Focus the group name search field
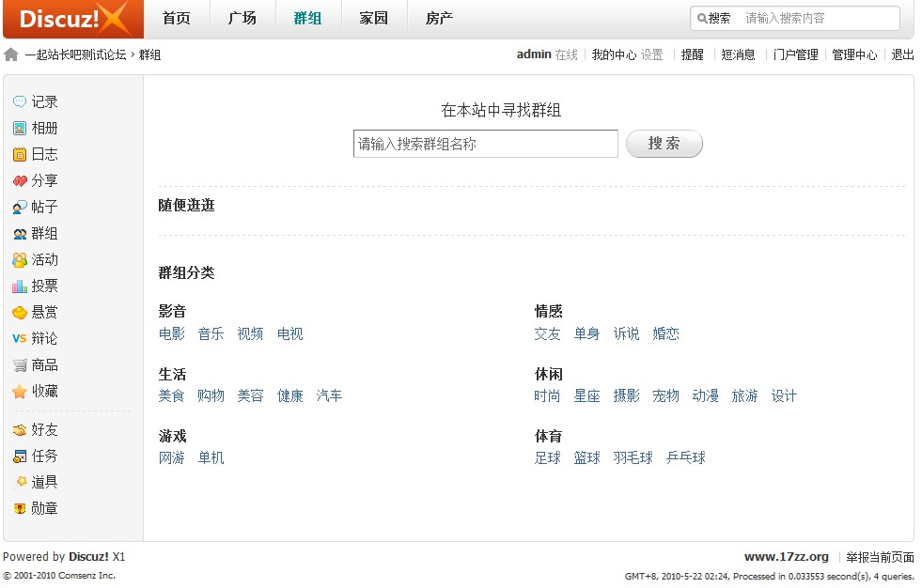The height and width of the screenshot is (588, 922). pos(486,144)
